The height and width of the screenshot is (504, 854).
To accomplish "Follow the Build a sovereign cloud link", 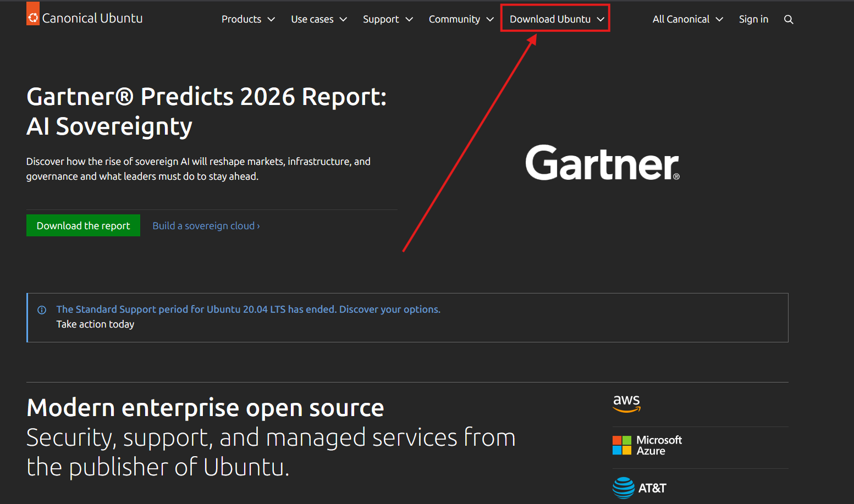I will pyautogui.click(x=206, y=226).
